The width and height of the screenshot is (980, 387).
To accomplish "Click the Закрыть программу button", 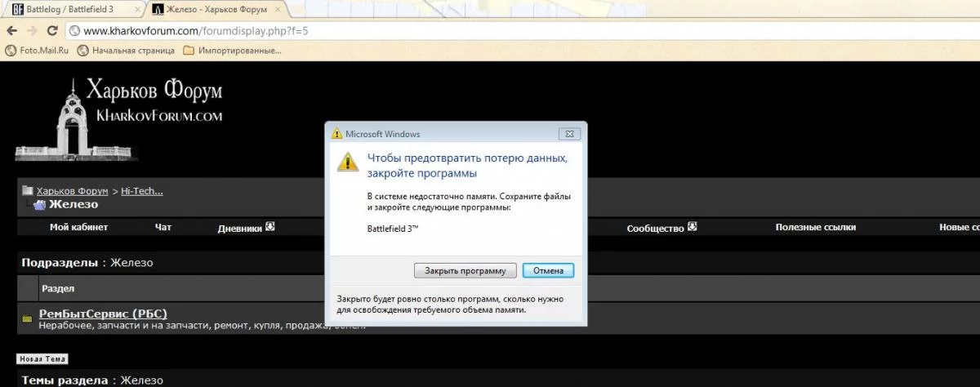I will click(x=465, y=270).
